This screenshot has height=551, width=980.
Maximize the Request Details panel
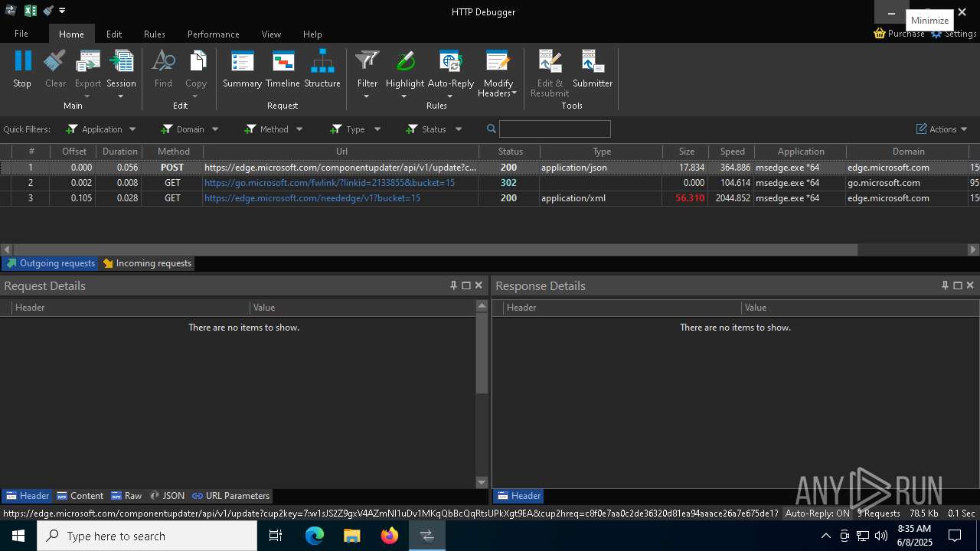465,285
